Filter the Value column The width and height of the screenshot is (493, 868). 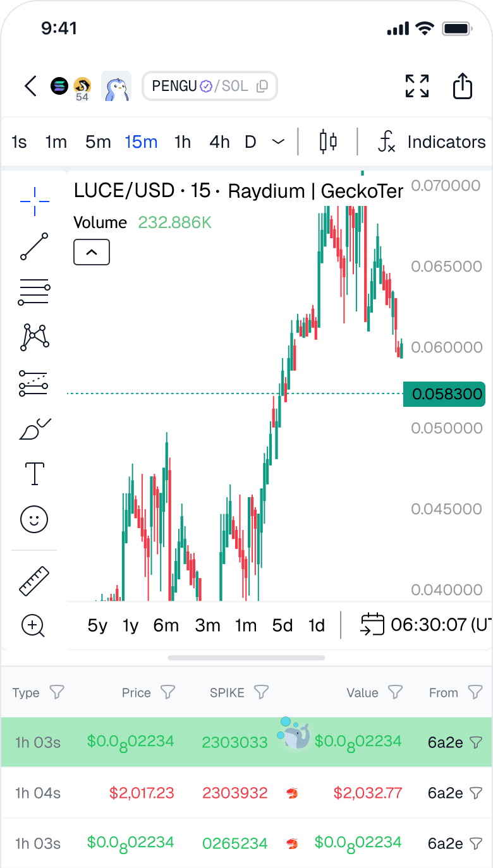395,692
